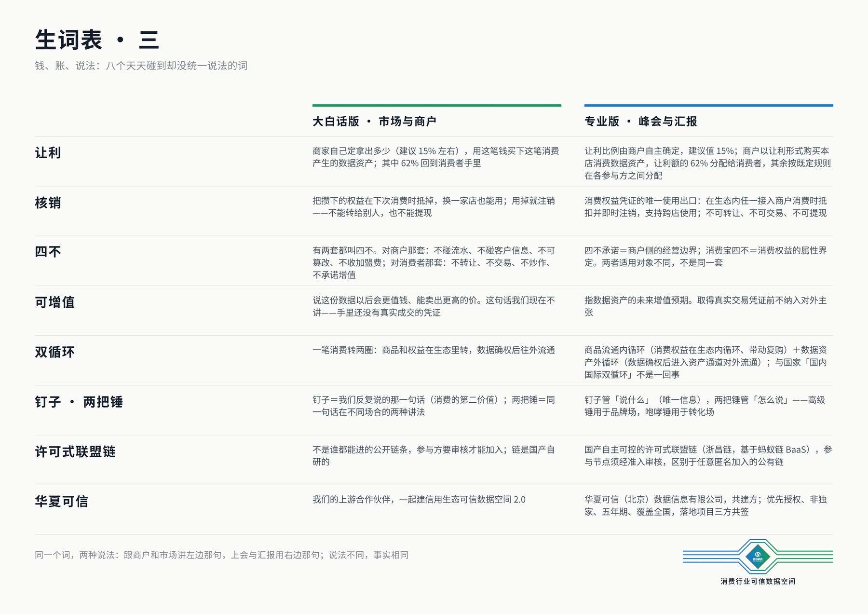The width and height of the screenshot is (868, 614).
Task: Select the term 核销
Action: click(x=48, y=203)
